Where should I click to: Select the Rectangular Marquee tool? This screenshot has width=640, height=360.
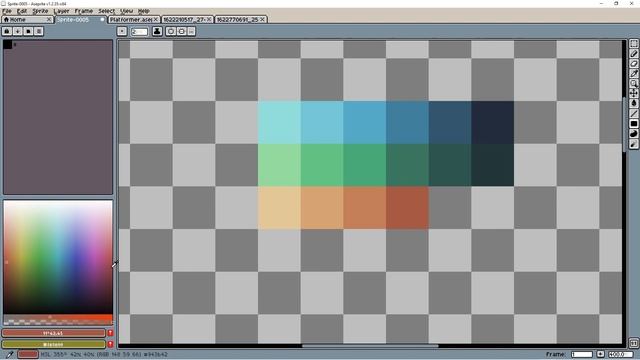(633, 44)
